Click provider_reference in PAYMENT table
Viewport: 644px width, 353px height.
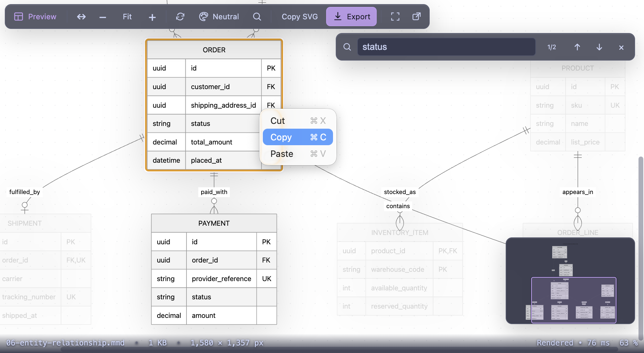click(222, 279)
